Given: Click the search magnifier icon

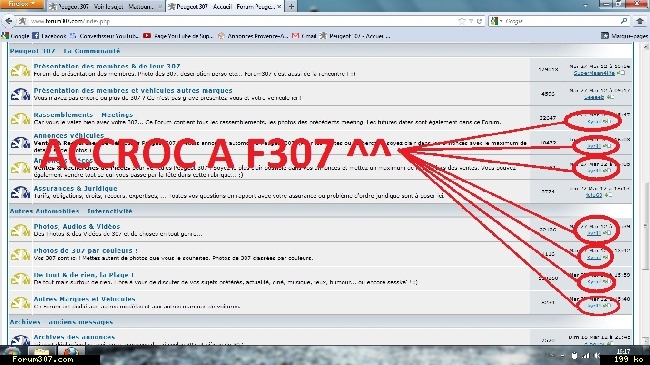Looking at the screenshot, I should pyautogui.click(x=623, y=21).
